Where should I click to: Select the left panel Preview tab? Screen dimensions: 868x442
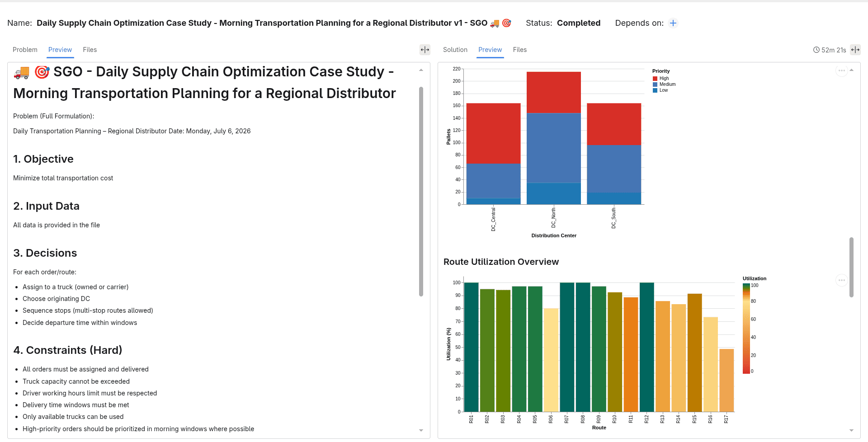(x=60, y=50)
